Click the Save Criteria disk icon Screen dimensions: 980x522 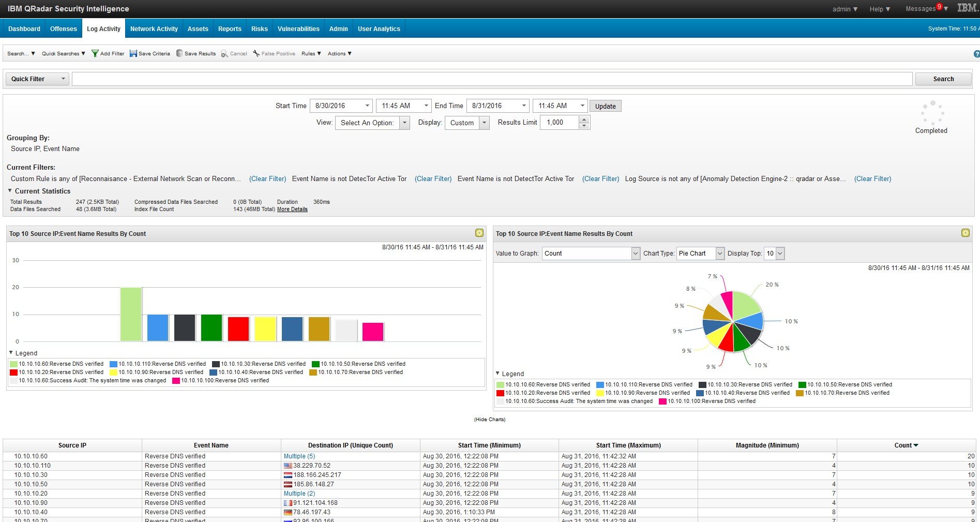(133, 53)
